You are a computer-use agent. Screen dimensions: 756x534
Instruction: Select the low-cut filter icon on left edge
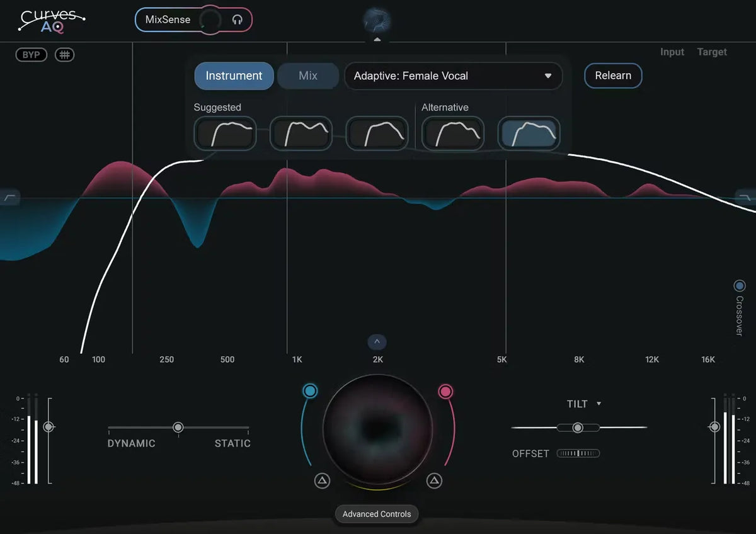coord(11,198)
